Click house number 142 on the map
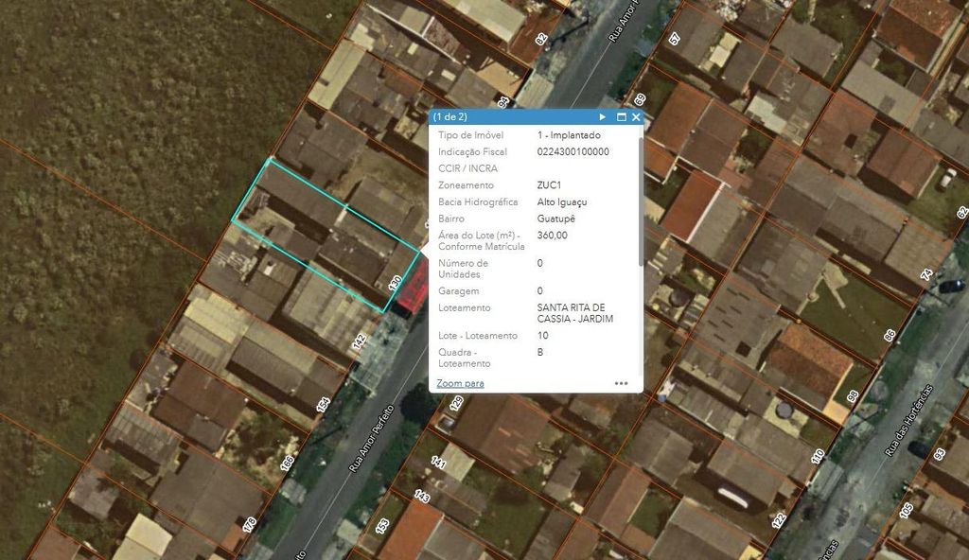 click(359, 341)
